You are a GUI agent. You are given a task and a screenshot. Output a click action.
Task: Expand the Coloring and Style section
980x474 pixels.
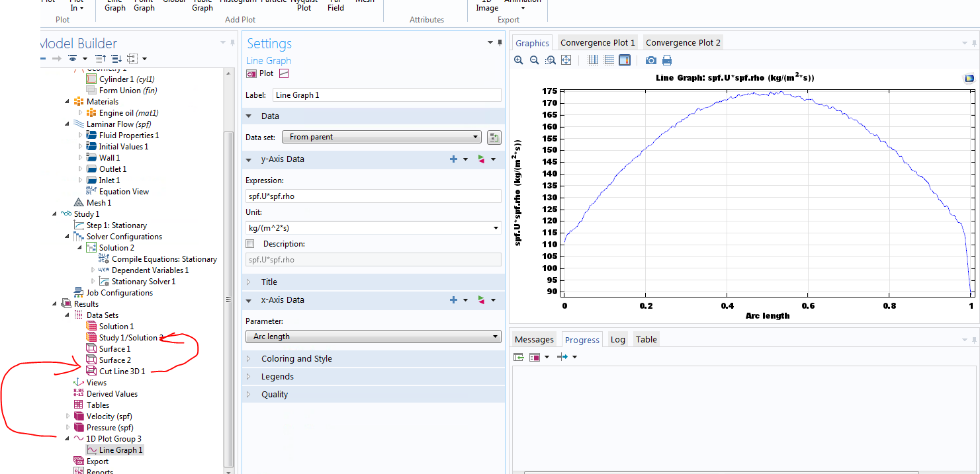tap(296, 358)
